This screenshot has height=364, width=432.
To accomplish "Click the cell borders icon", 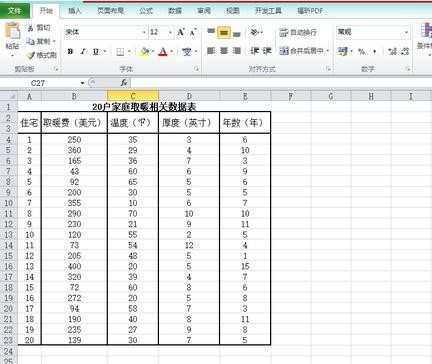I will point(120,52).
